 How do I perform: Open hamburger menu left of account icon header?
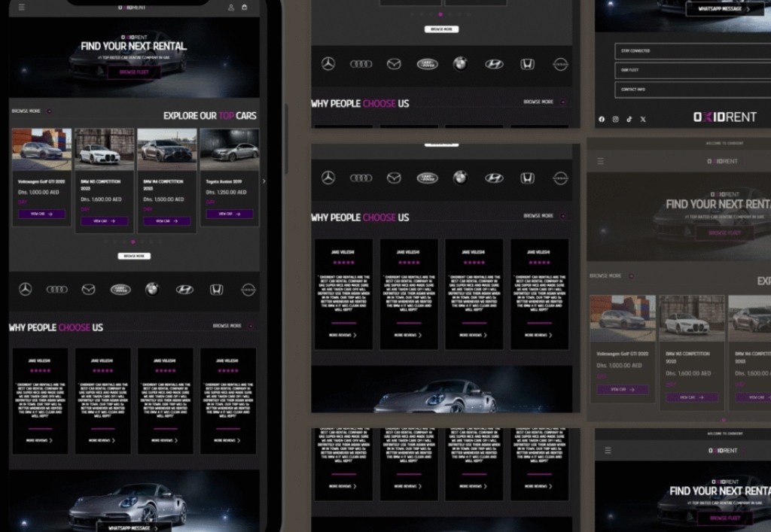tap(22, 8)
